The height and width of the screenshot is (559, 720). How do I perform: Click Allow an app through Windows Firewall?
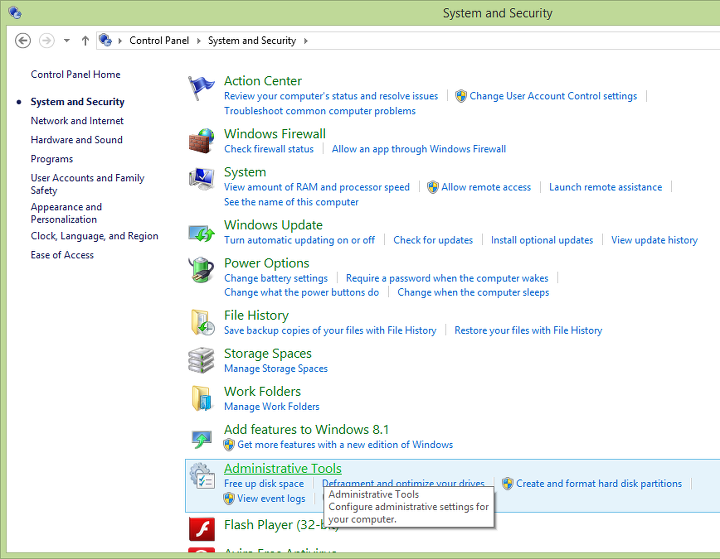[x=419, y=149]
